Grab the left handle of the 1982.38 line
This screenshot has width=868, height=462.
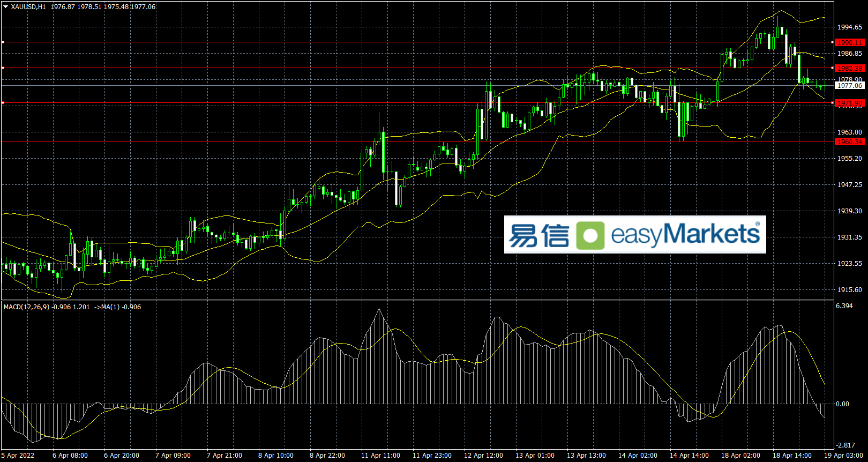pos(3,68)
